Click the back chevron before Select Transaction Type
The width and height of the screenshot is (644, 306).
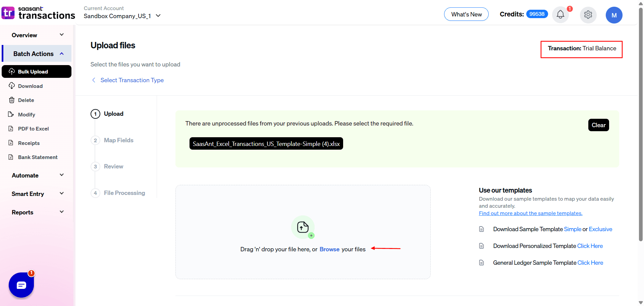tap(94, 80)
